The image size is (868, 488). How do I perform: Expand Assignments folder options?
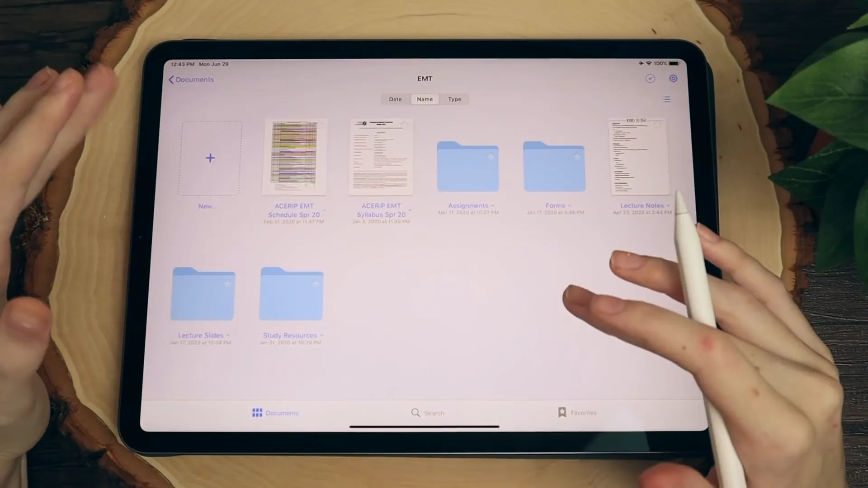tap(492, 205)
